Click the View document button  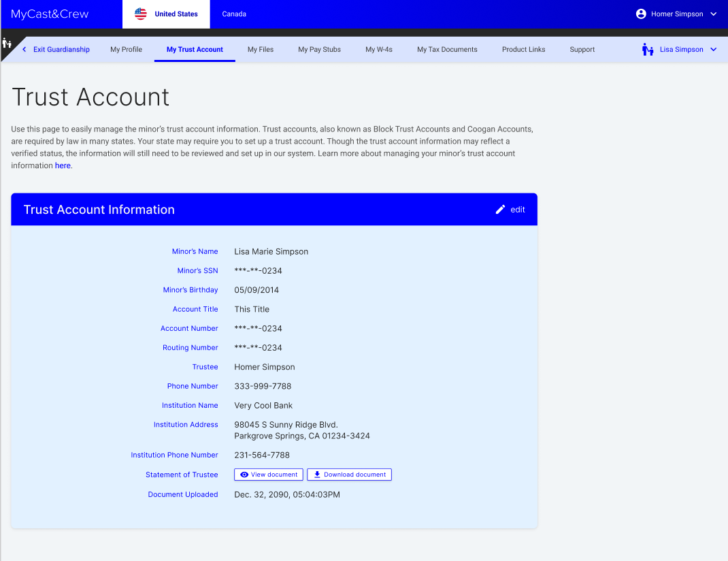[x=269, y=475]
